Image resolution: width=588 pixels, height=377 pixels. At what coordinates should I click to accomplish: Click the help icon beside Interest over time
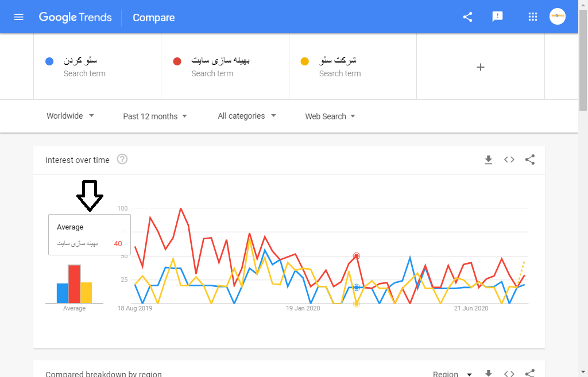[x=122, y=160]
